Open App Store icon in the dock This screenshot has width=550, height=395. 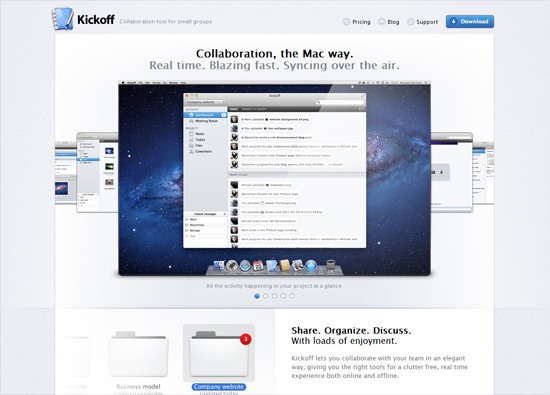(311, 266)
